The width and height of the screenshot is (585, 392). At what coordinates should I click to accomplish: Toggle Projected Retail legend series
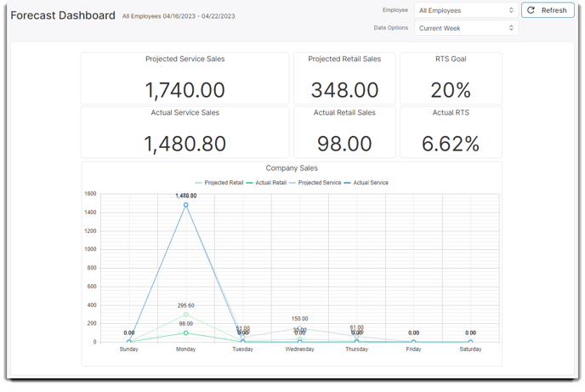(x=219, y=183)
